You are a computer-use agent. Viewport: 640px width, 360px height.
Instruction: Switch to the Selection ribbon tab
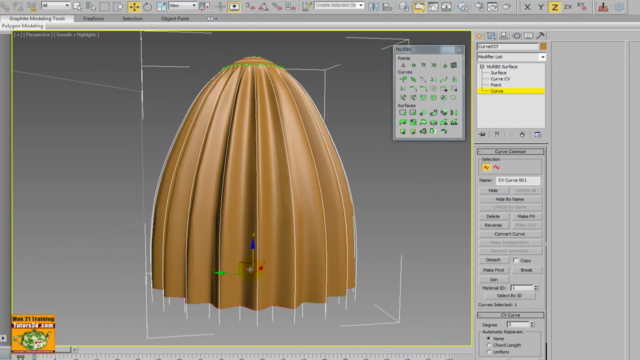[x=132, y=18]
